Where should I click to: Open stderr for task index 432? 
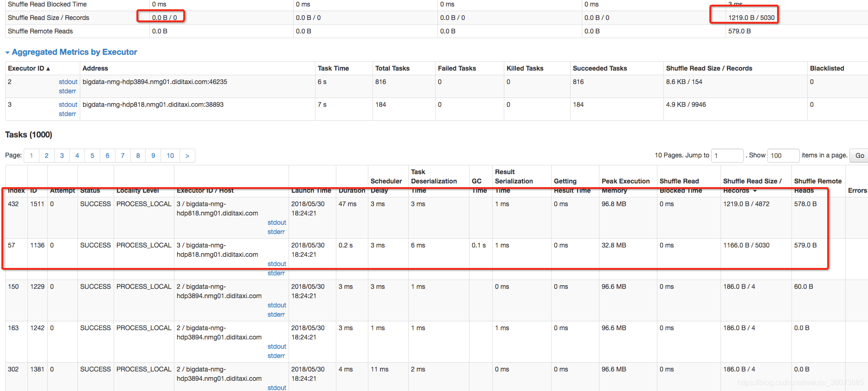tap(276, 232)
